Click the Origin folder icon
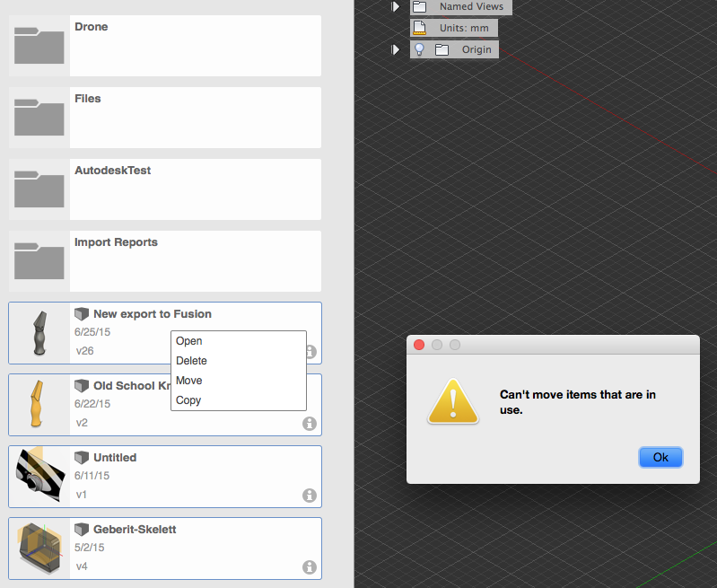717x588 pixels. point(442,49)
